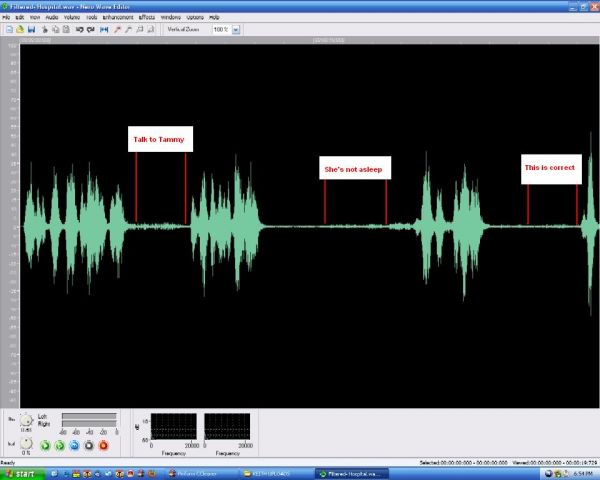This screenshot has height=480, width=600.
Task: Click the Windows Start button
Action: click(x=19, y=473)
